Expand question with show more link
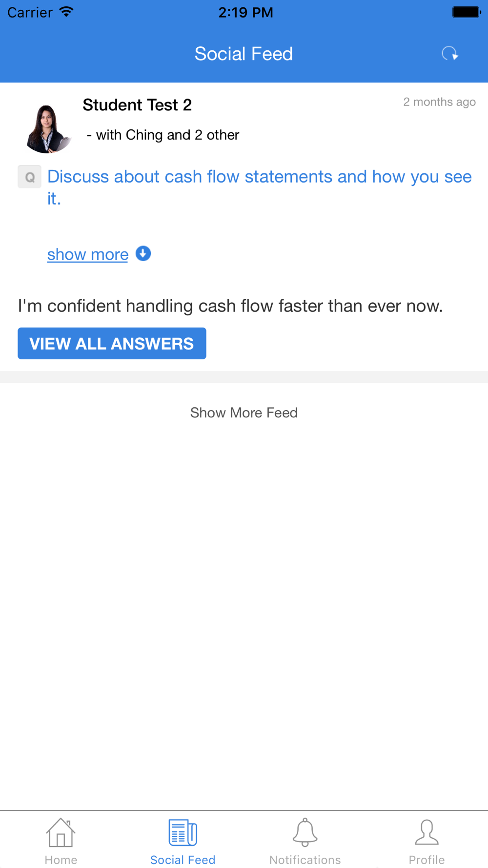 88,254
